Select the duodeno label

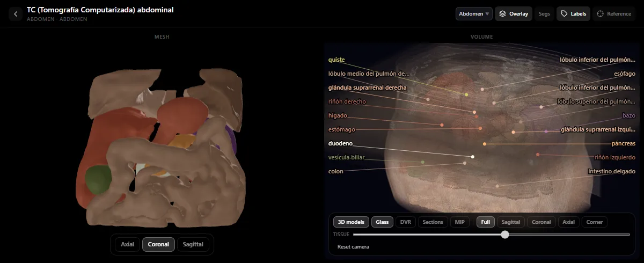click(340, 143)
